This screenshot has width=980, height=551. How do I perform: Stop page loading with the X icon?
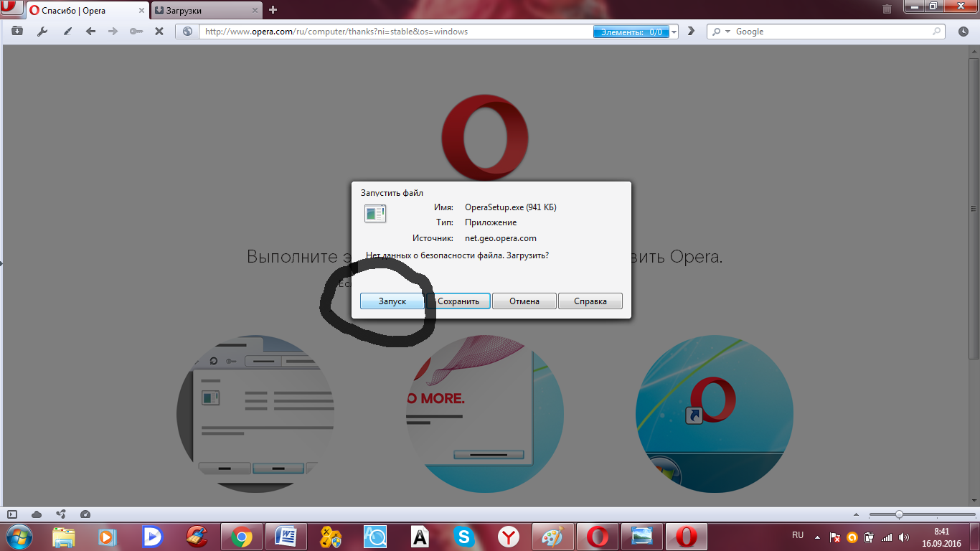159,32
